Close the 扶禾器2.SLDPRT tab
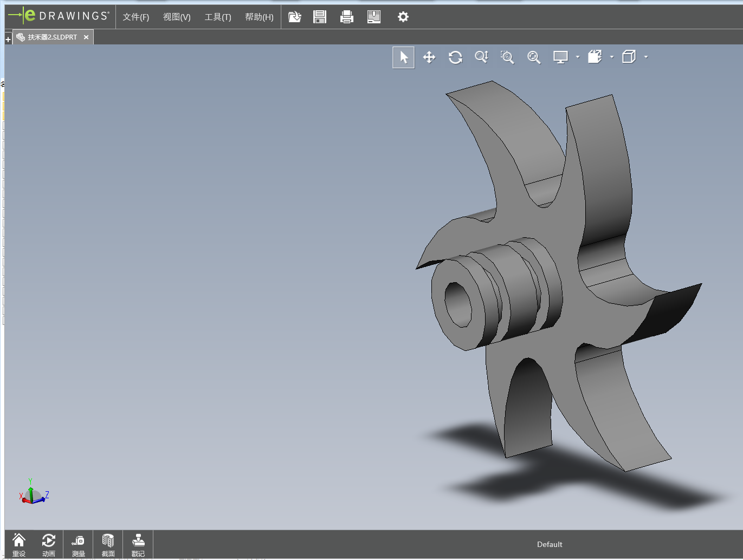 (86, 37)
